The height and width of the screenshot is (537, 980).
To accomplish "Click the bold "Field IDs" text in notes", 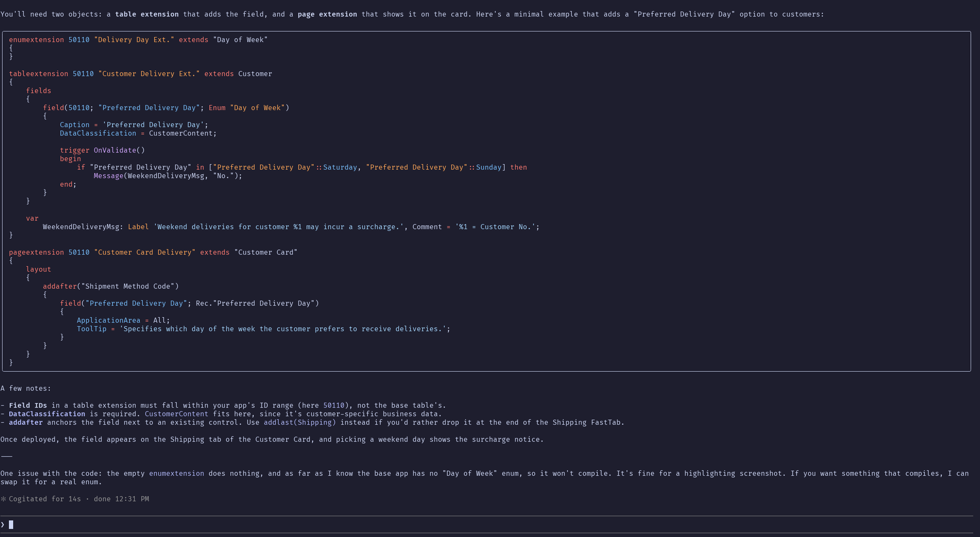I will pos(28,406).
